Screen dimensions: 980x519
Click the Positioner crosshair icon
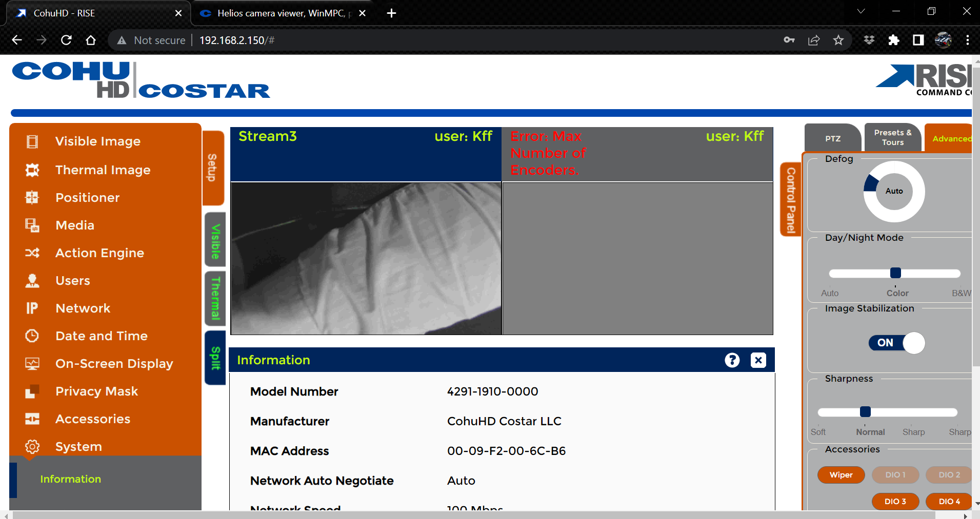click(x=32, y=198)
